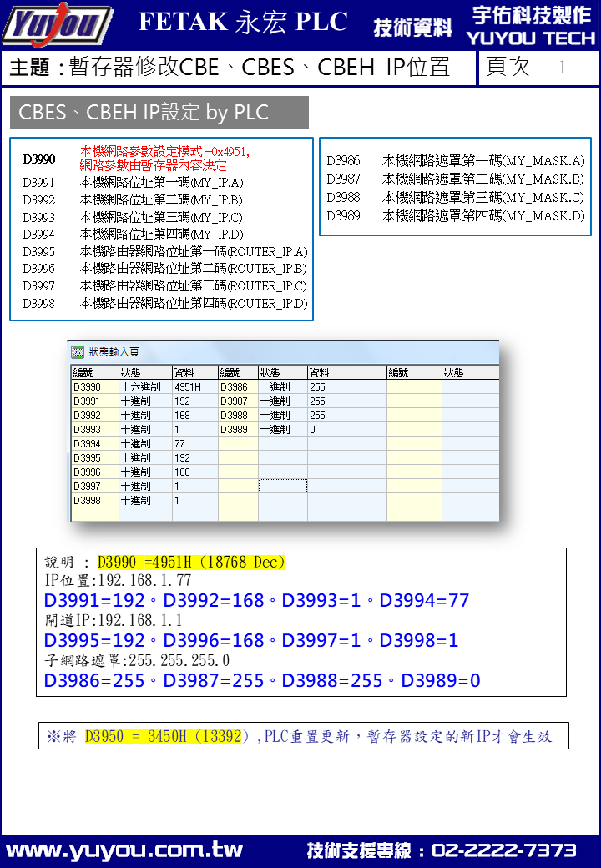Click the 十進制 cell beside D3989

[283, 430]
